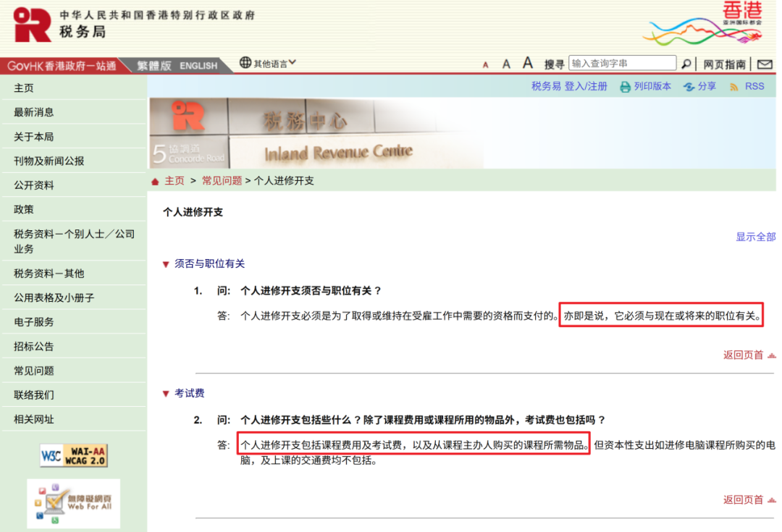
Task: Click the Web For All accessibility badge
Action: (74, 503)
